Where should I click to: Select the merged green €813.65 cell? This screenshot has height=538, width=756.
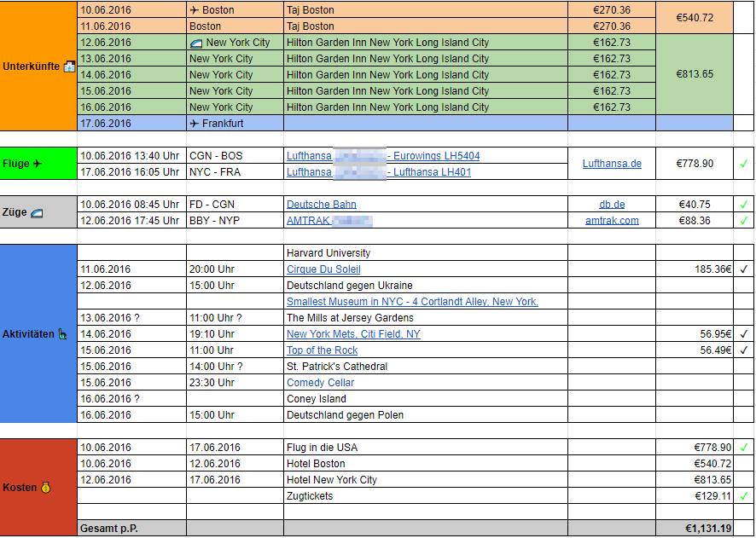(694, 74)
